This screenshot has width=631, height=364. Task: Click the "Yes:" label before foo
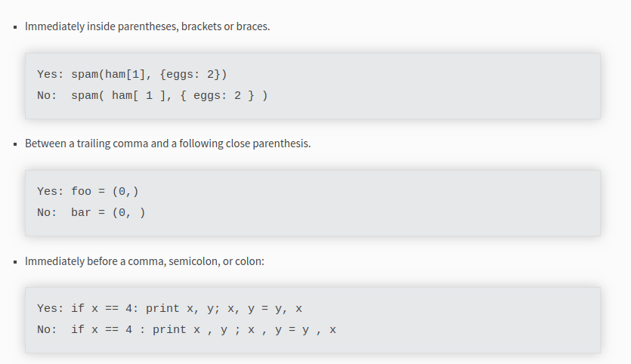(x=51, y=192)
